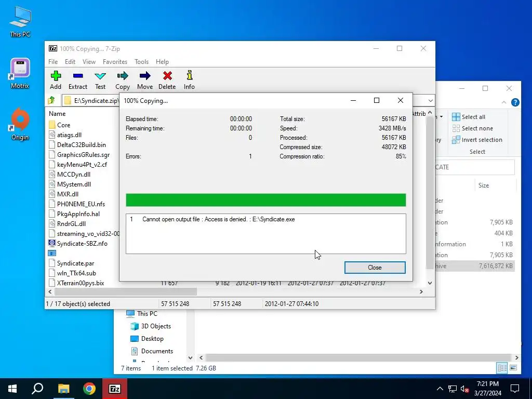Open File Explorer from taskbar
532x399 pixels.
[64, 389]
